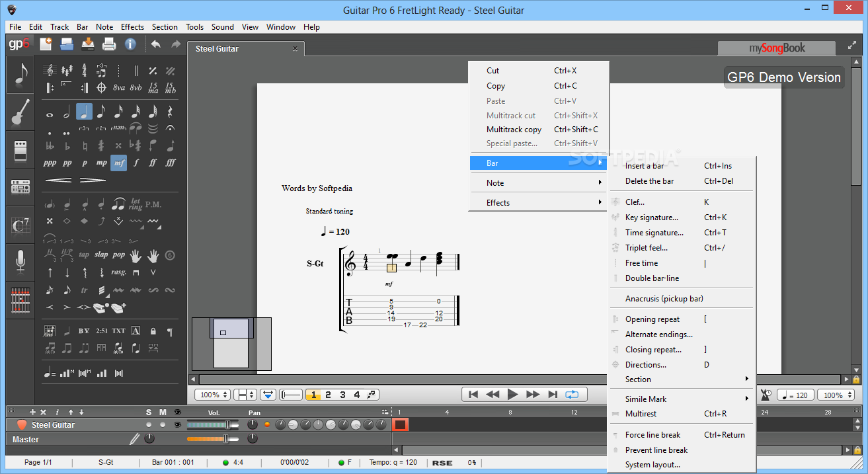
Task: Open the layout view mode dropdown
Action: pyautogui.click(x=245, y=395)
